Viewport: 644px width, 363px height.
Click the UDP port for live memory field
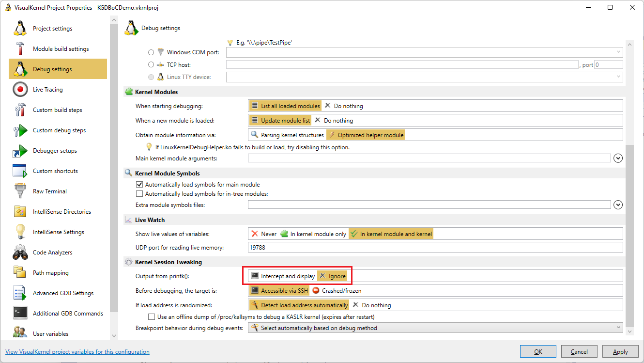click(x=435, y=248)
